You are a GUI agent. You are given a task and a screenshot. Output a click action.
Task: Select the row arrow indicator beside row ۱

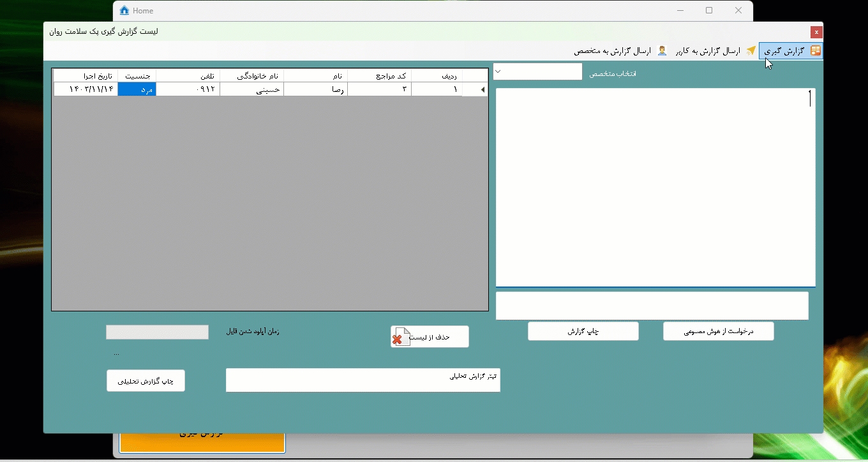pos(482,90)
